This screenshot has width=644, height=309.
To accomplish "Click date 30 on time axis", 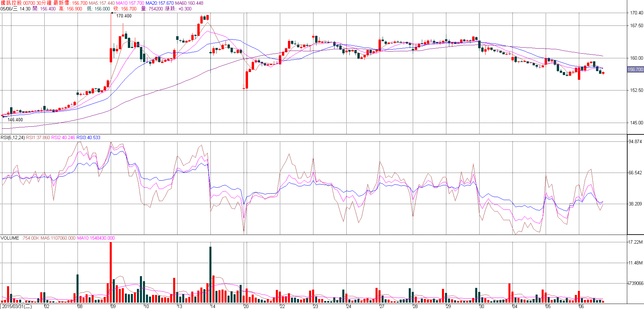I will click(x=482, y=306).
